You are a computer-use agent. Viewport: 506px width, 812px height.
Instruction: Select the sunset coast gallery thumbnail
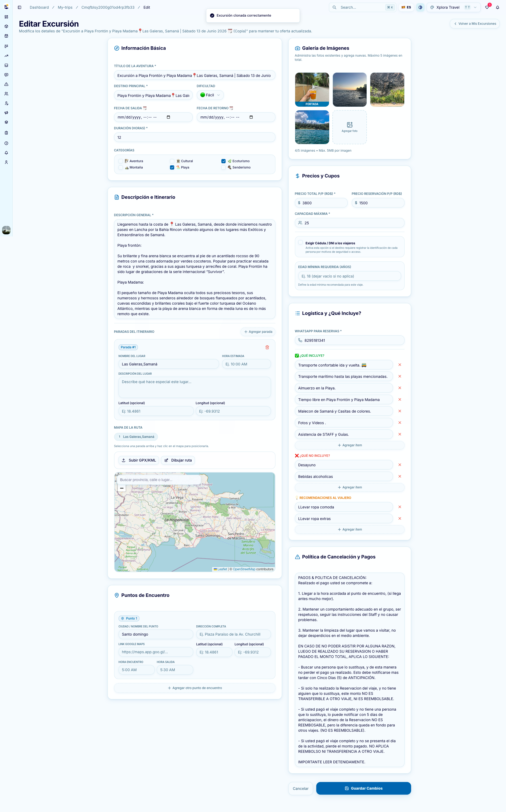point(350,90)
